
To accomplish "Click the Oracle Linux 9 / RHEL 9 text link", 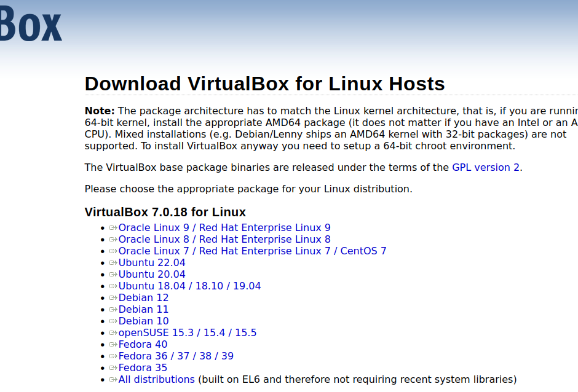I will click(x=224, y=227).
